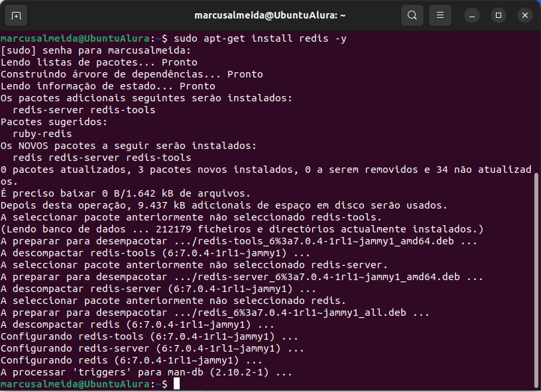Click the man-db triggers processing line

pos(147,372)
